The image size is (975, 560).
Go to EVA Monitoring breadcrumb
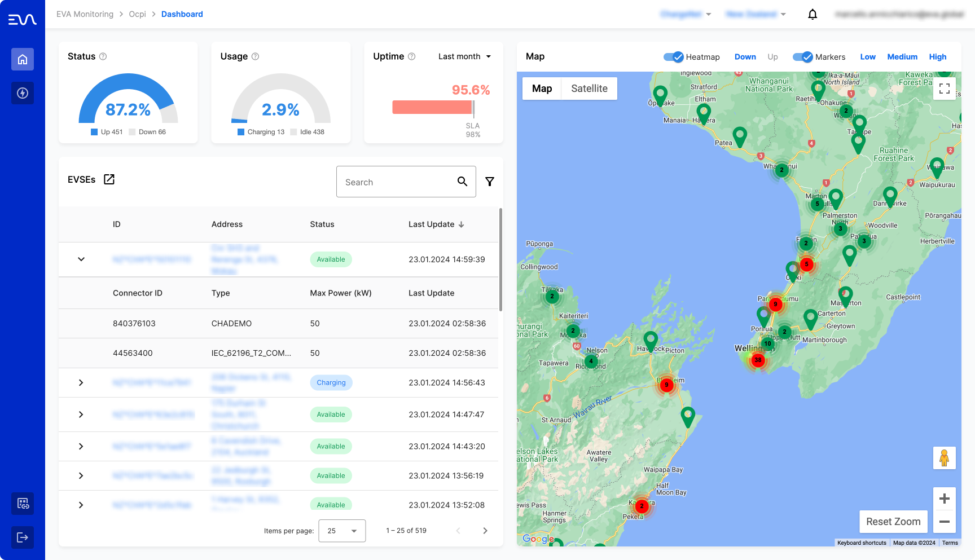(85, 14)
